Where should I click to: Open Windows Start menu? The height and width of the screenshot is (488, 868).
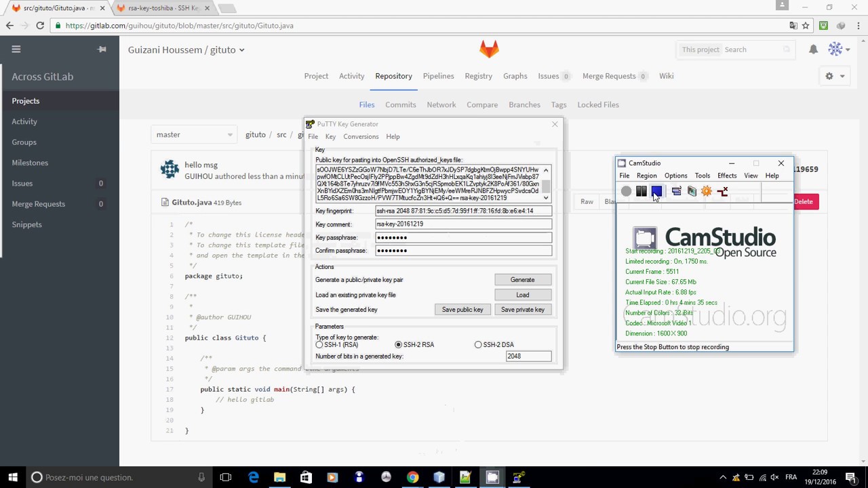coord(13,477)
